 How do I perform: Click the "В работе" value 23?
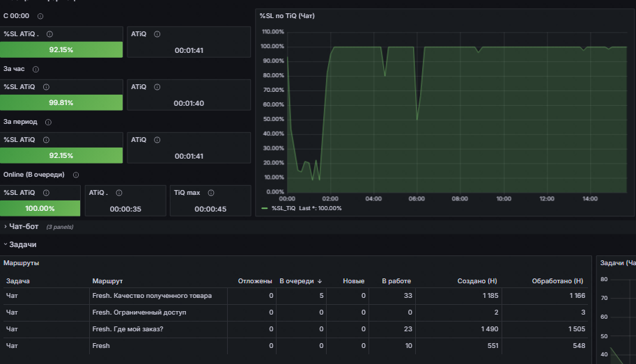pyautogui.click(x=408, y=329)
